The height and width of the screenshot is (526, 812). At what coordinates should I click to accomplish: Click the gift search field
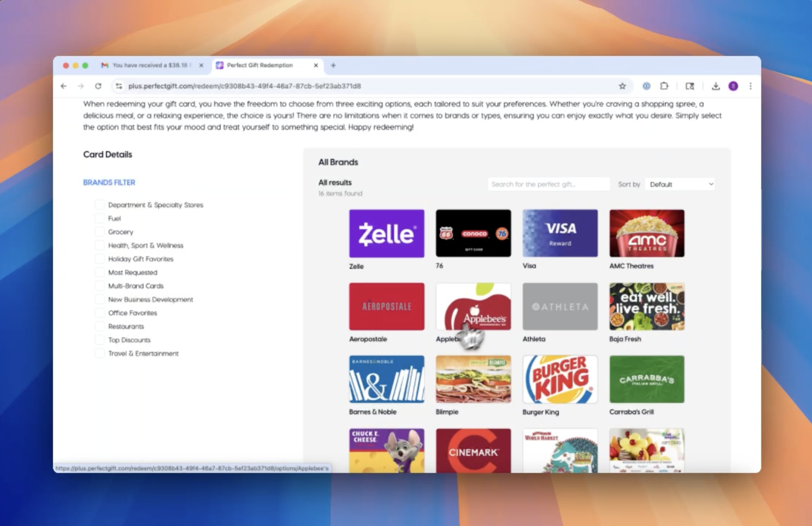pyautogui.click(x=548, y=184)
